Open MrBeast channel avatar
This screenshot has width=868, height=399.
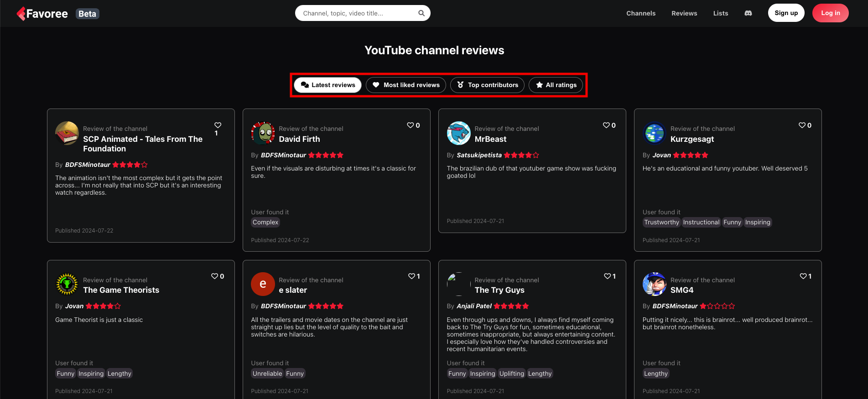(458, 133)
